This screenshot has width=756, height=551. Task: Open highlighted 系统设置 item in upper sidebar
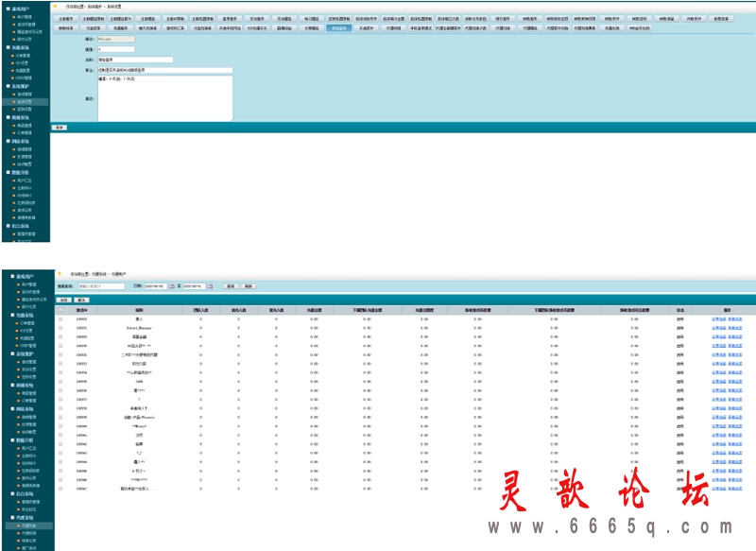click(26, 102)
